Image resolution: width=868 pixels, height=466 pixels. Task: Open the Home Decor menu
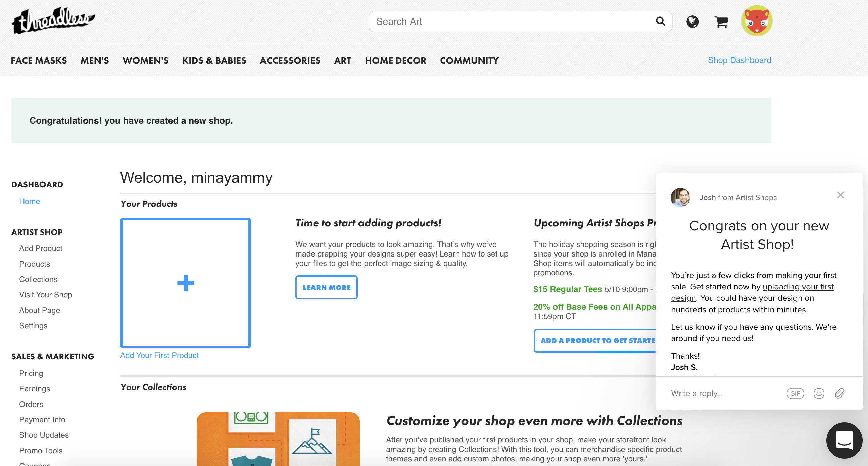click(395, 61)
